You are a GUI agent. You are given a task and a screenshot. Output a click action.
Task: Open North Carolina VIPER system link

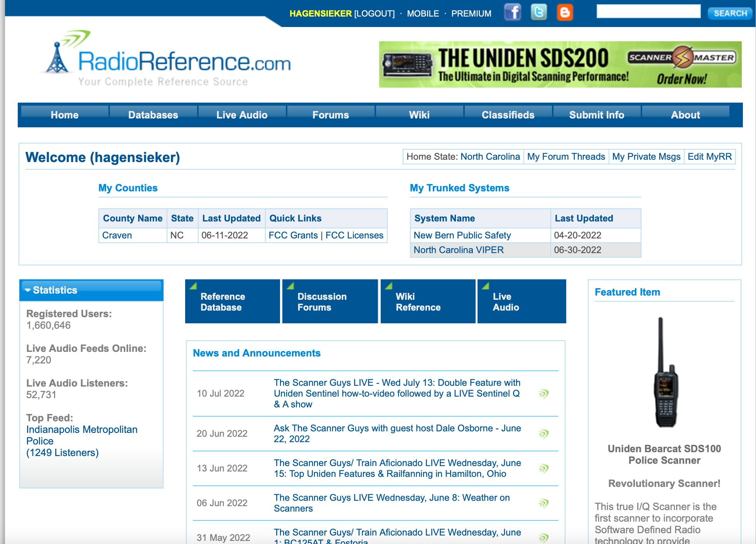click(459, 250)
